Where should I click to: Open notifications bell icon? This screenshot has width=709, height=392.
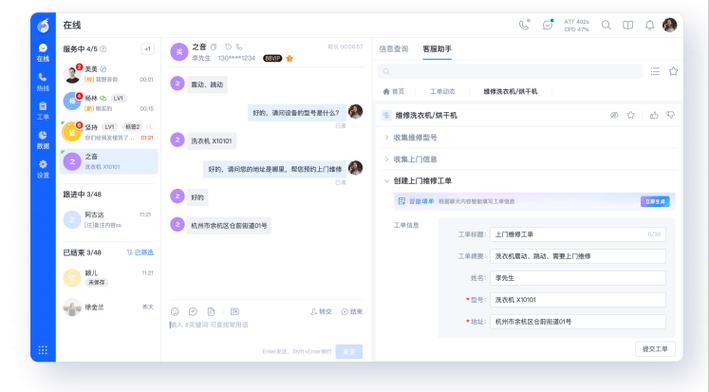[649, 25]
